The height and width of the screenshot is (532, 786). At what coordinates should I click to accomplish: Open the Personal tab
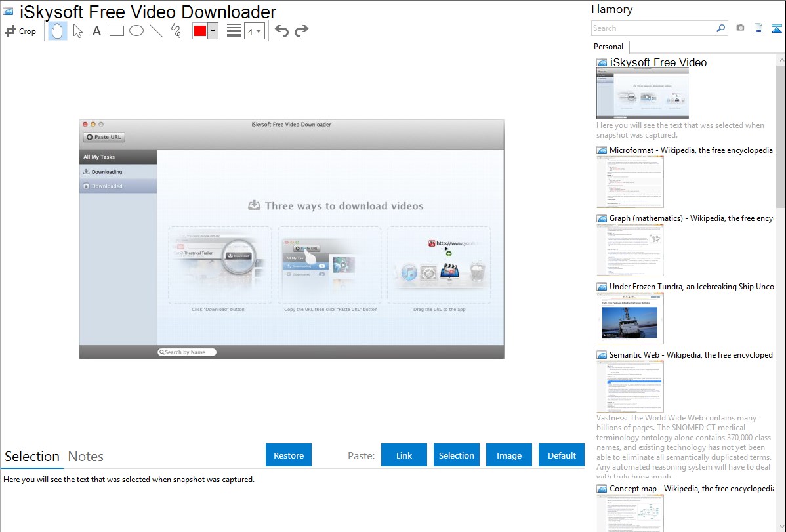point(609,46)
